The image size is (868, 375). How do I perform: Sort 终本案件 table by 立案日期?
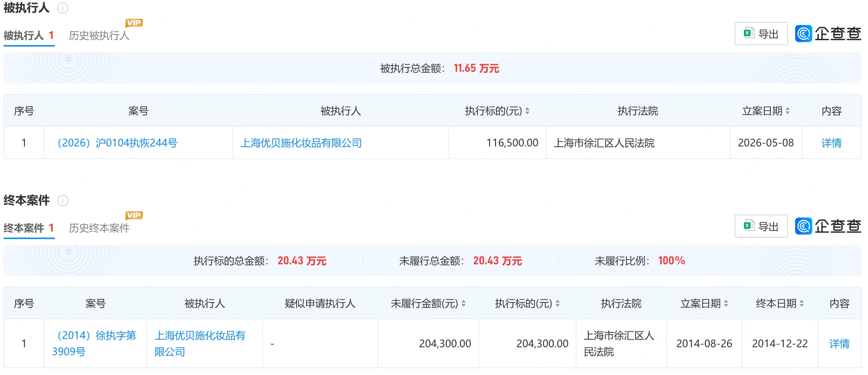pos(726,303)
